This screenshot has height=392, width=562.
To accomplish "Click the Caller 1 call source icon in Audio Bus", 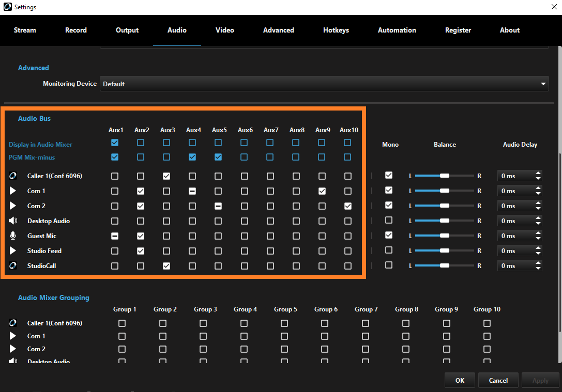I will tap(13, 176).
